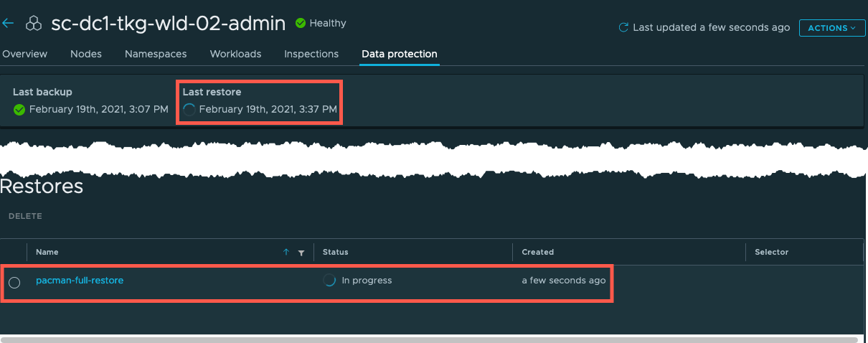Select the pacman-full-restore radio button

pyautogui.click(x=14, y=283)
